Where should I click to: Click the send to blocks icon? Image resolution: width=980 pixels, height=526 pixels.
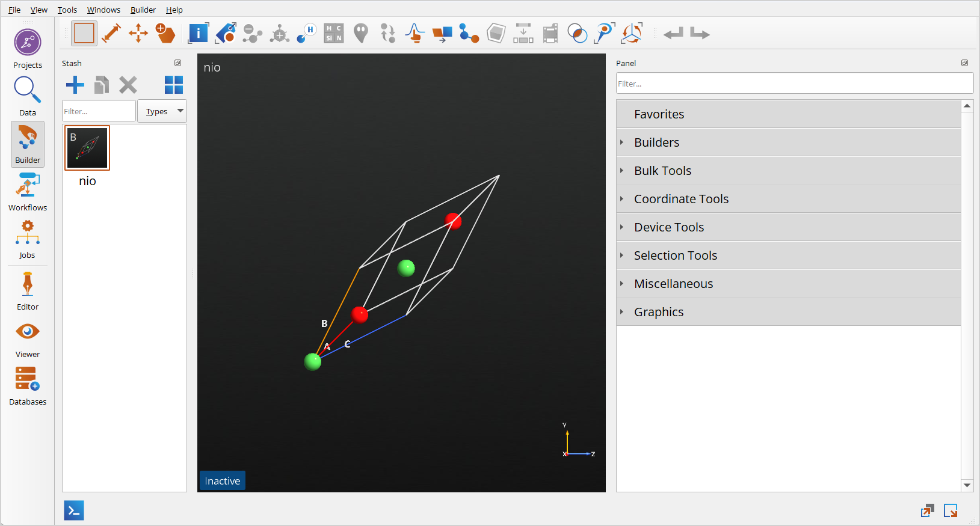(442, 33)
